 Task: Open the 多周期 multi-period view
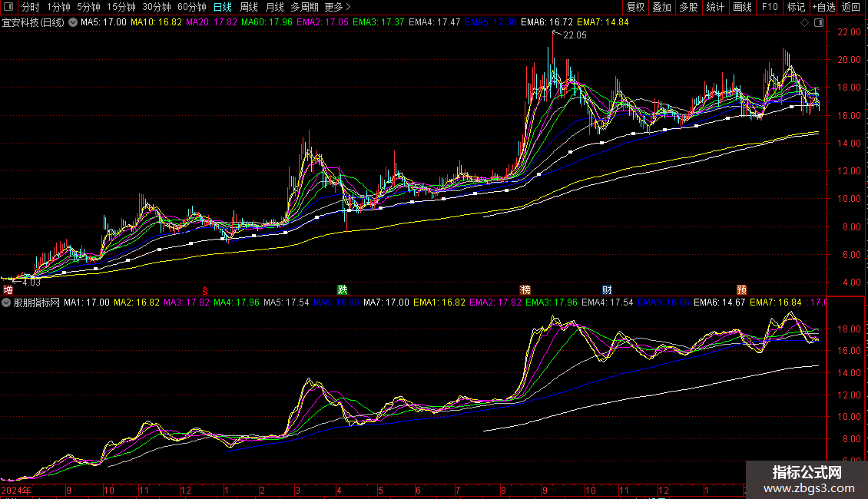(x=304, y=7)
